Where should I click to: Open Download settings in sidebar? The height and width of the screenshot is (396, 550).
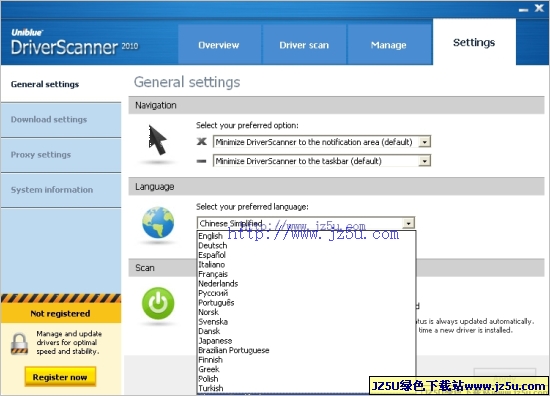click(61, 120)
